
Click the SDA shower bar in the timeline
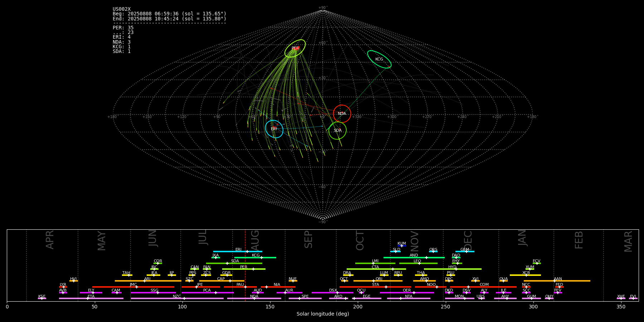coord(234,263)
